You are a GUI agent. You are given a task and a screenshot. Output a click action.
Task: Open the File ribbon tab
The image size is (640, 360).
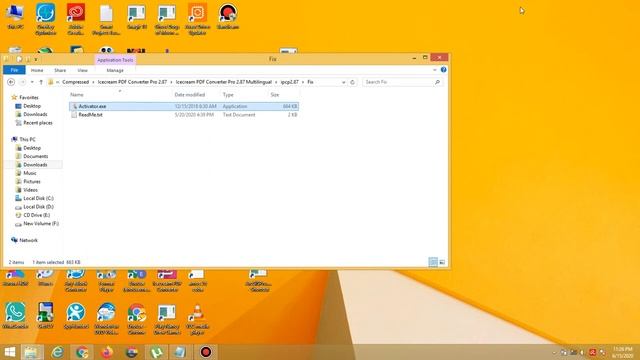pyautogui.click(x=14, y=70)
